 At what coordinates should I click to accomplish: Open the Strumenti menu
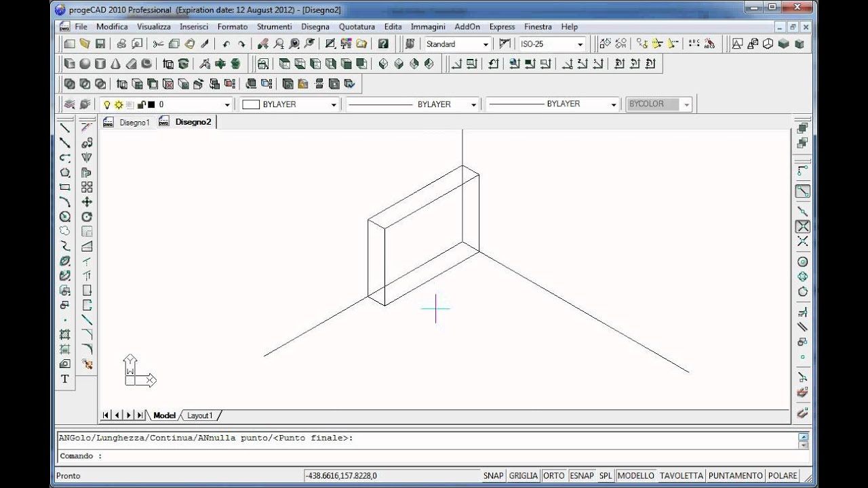[274, 27]
